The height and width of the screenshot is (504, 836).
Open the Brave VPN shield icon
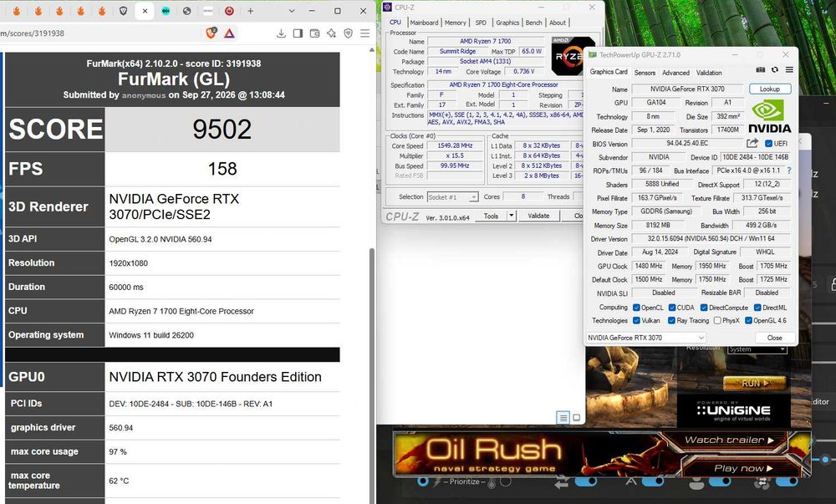(348, 33)
